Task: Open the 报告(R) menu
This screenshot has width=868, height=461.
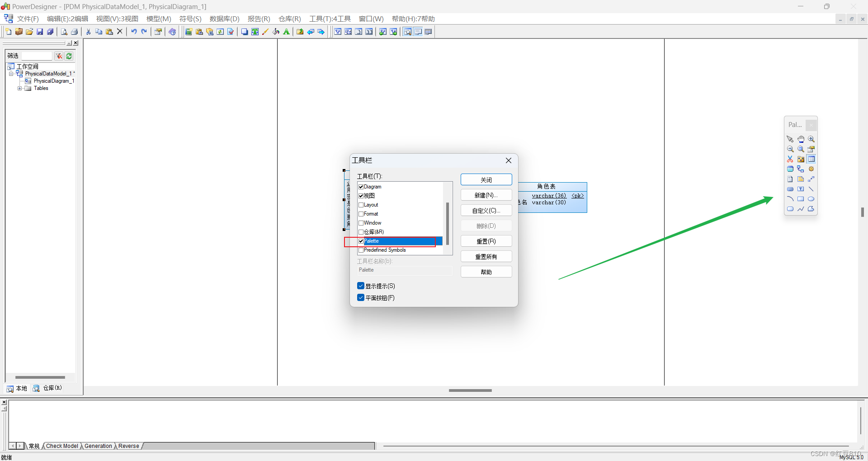Action: pyautogui.click(x=259, y=19)
